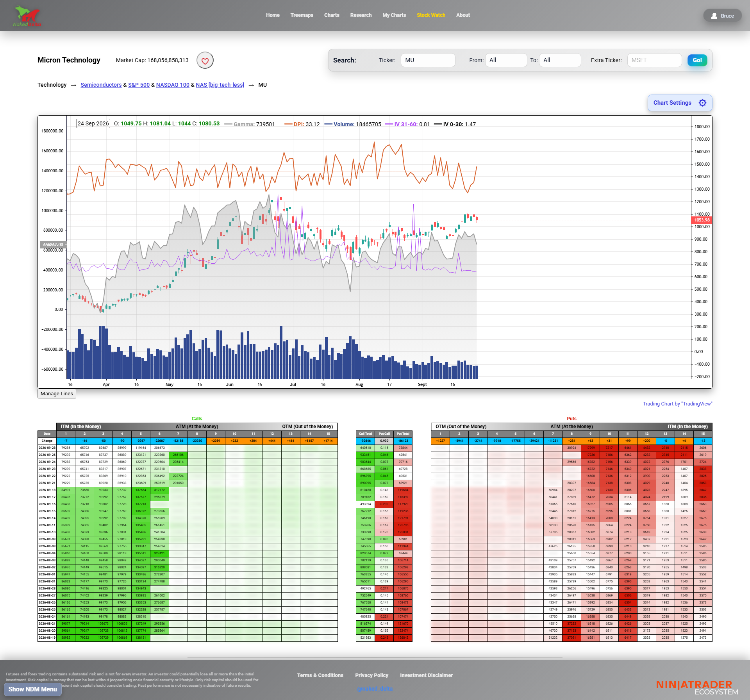Open the S&P 500 link
750x700 pixels.
click(139, 85)
